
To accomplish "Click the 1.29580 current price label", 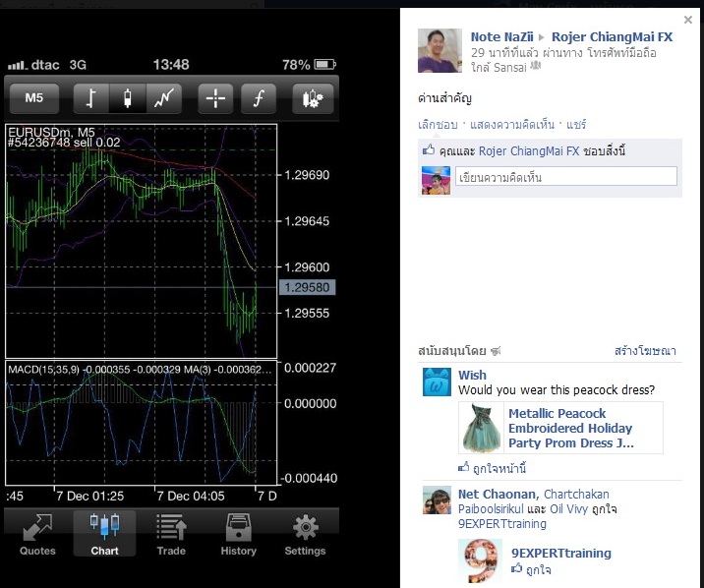I will click(308, 287).
